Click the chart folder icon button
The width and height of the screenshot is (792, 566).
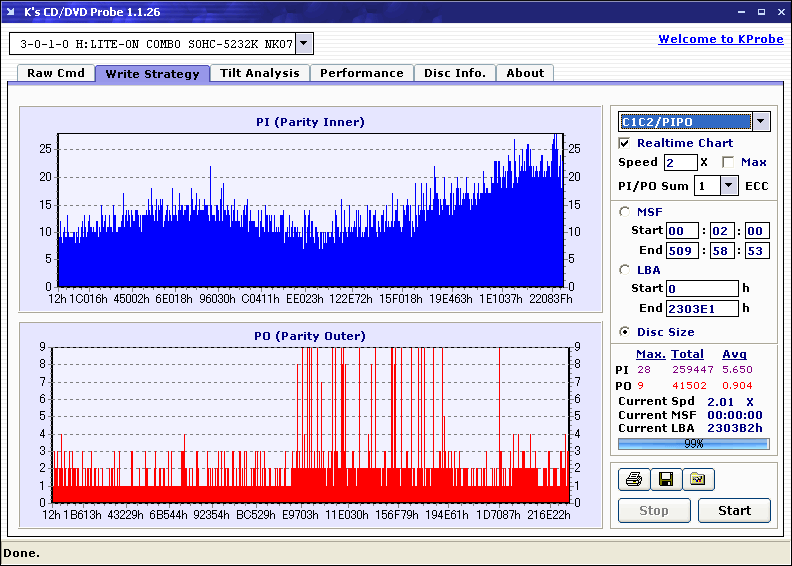[x=698, y=480]
